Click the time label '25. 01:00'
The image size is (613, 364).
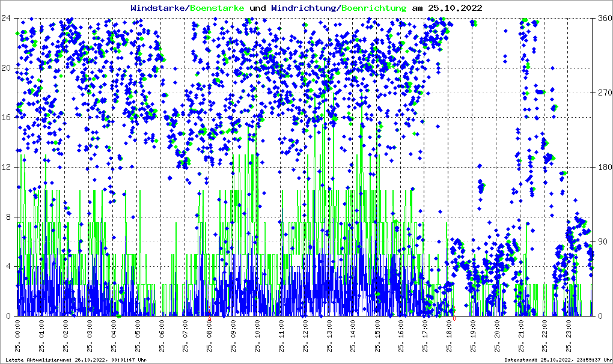[42, 336]
